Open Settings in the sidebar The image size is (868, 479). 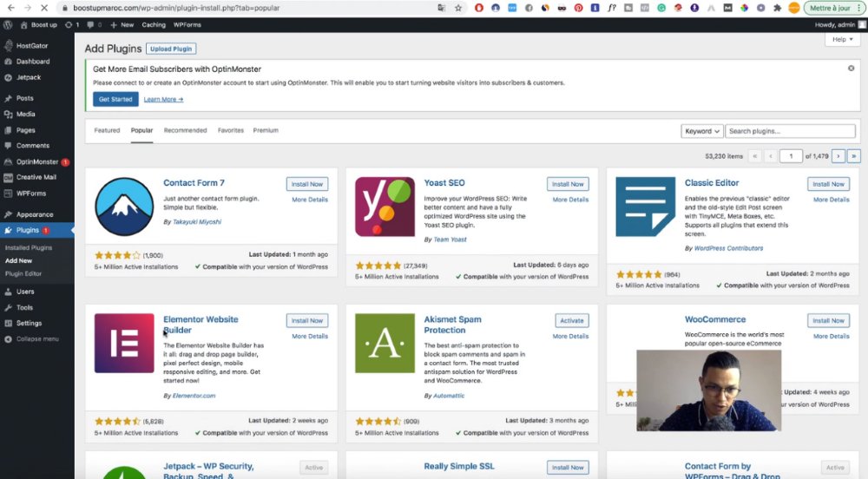[x=29, y=323]
